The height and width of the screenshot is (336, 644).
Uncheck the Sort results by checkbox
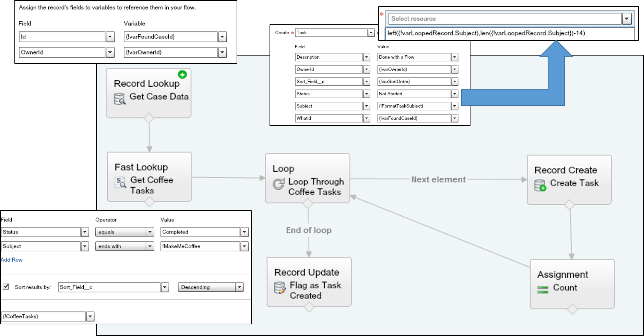coord(6,287)
